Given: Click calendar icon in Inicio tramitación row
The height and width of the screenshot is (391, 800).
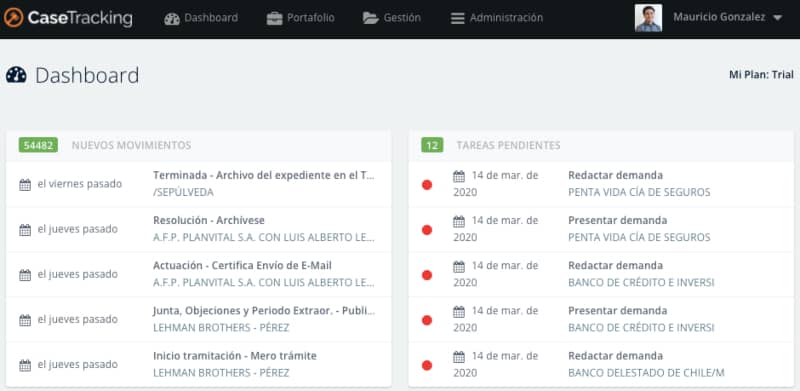Looking at the screenshot, I should pyautogui.click(x=25, y=365).
